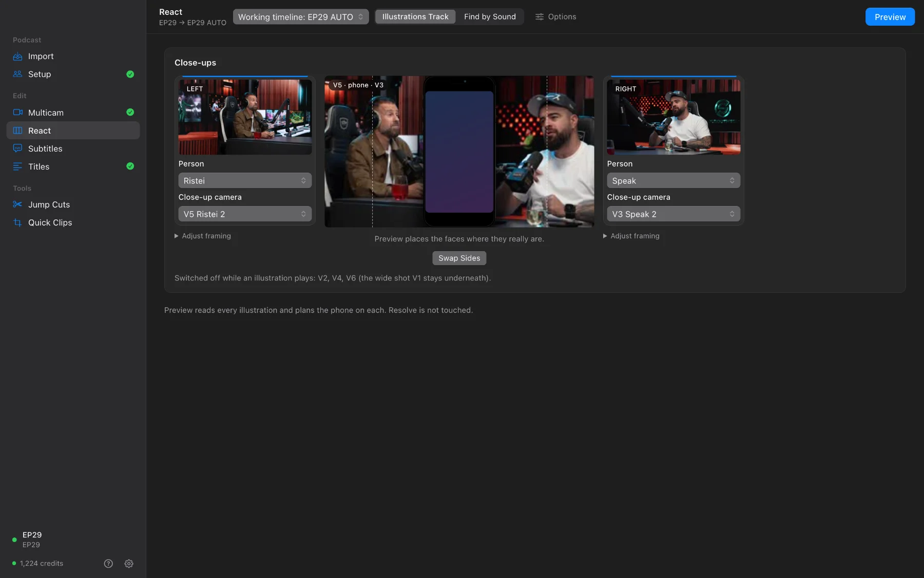The image size is (924, 578).
Task: Open the Import section label
Action: pyautogui.click(x=41, y=57)
